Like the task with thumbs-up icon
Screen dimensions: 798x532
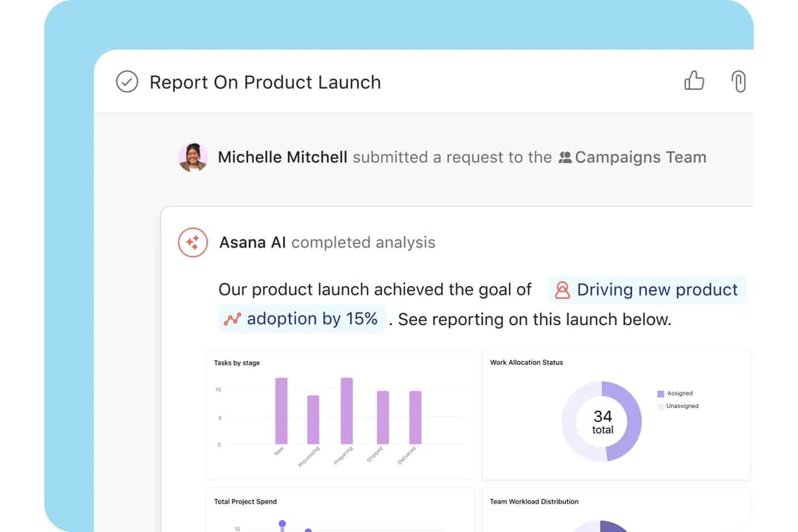(x=694, y=81)
